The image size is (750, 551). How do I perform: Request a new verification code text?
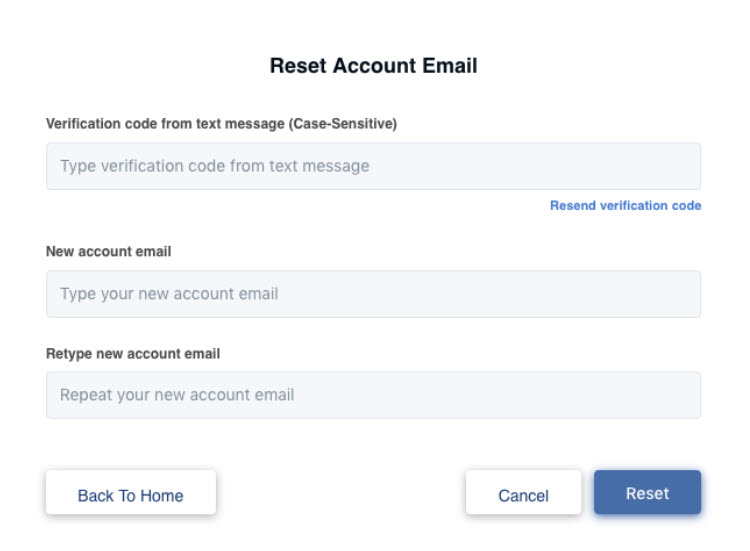[625, 206]
